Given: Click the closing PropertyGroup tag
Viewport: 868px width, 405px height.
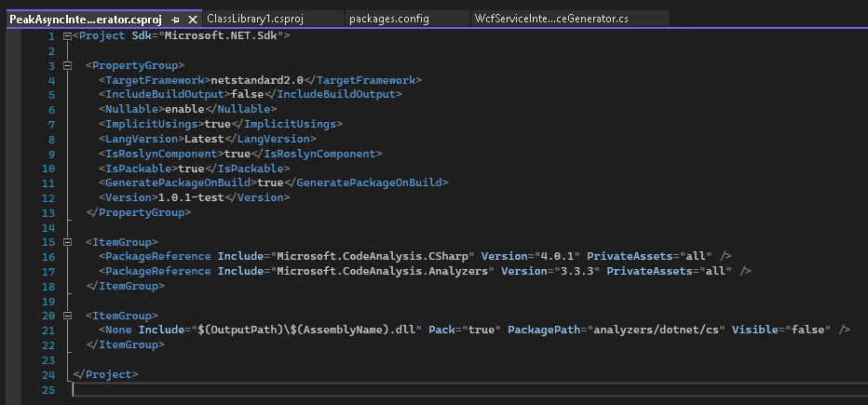Looking at the screenshot, I should tap(138, 212).
